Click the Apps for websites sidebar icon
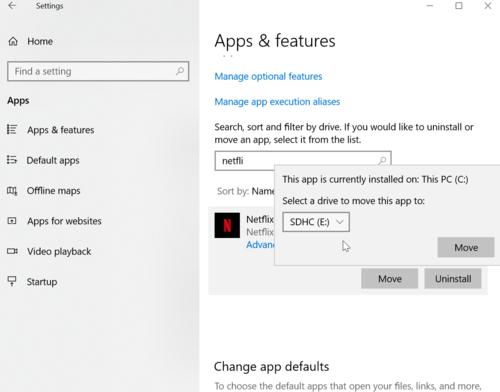Image resolution: width=500 pixels, height=392 pixels. pyautogui.click(x=12, y=221)
